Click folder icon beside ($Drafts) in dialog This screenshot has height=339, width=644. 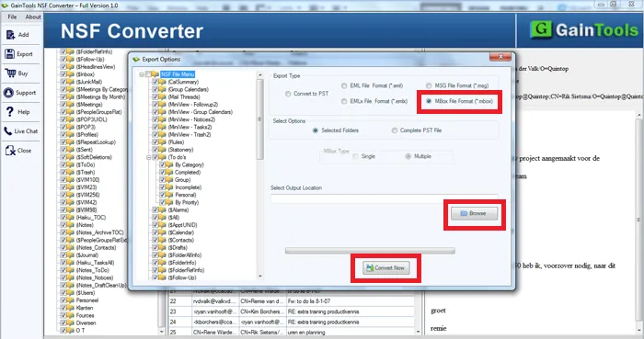tap(163, 247)
